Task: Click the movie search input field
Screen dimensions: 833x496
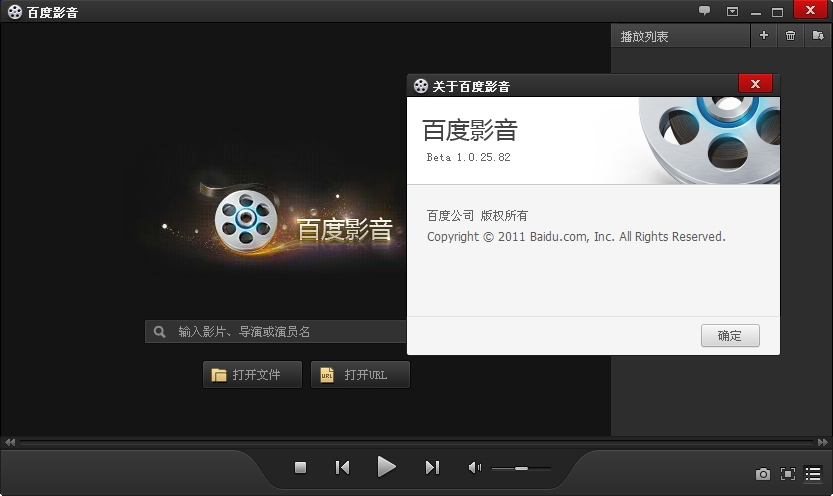Action: pyautogui.click(x=276, y=331)
